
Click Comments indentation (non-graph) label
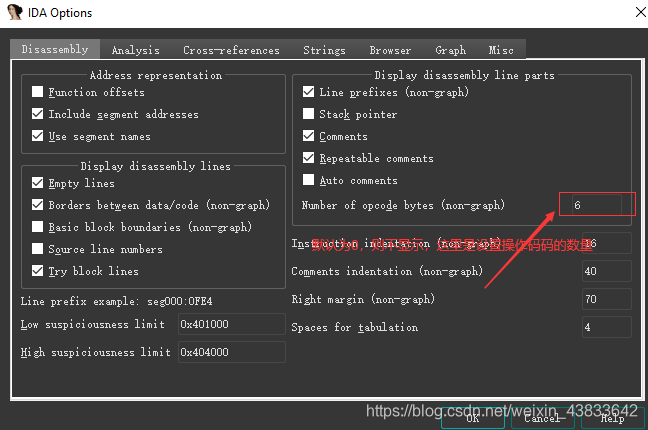387,271
